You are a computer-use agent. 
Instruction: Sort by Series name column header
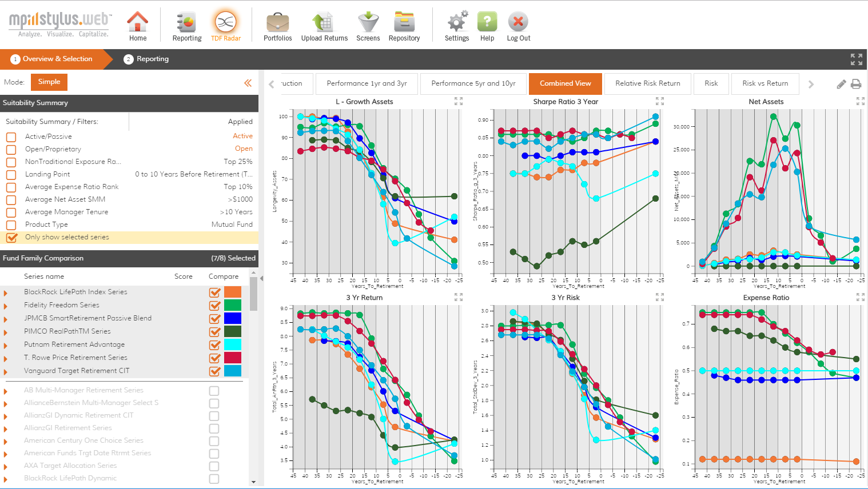tap(44, 276)
